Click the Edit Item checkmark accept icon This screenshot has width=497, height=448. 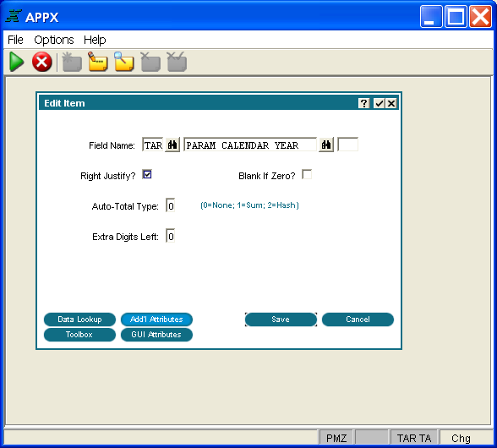(379, 103)
